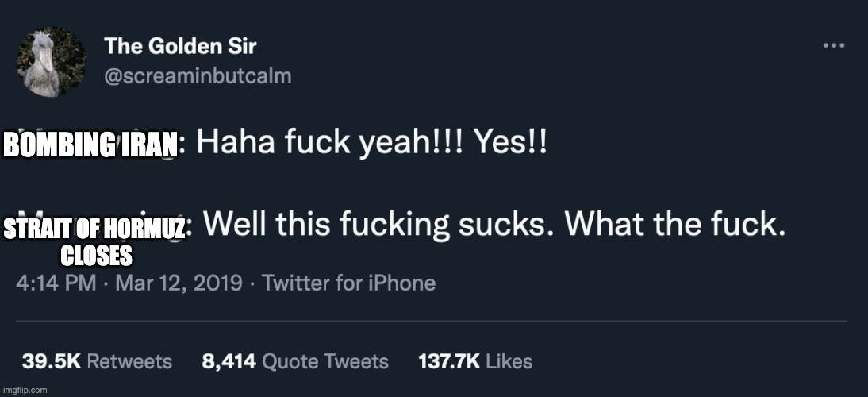The height and width of the screenshot is (397, 868).
Task: Click the Mar 12, 2019 date
Action: 179,283
